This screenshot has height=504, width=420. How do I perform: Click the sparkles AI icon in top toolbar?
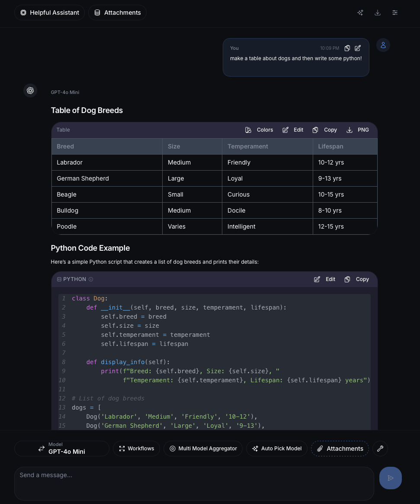[x=360, y=13]
